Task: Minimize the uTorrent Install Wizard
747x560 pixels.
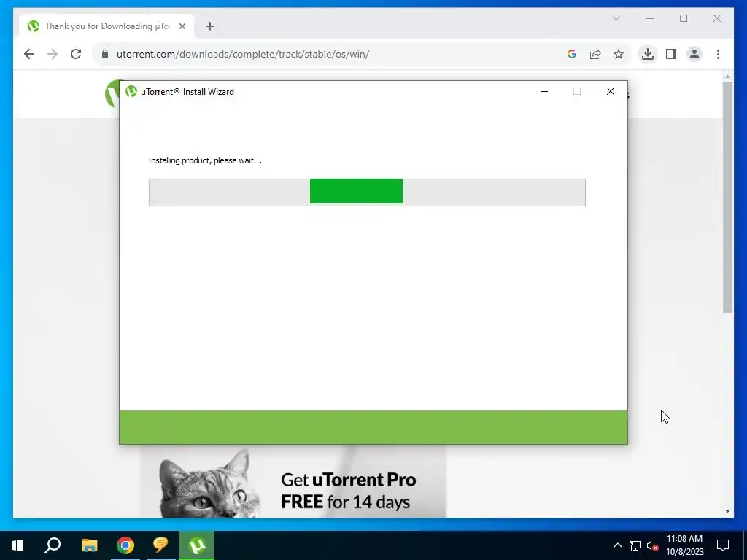Action: tap(544, 91)
